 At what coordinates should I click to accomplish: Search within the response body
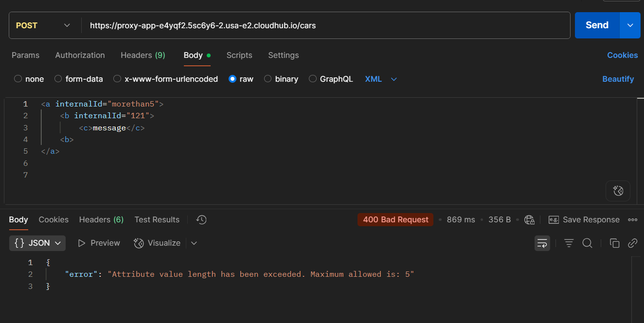point(587,243)
